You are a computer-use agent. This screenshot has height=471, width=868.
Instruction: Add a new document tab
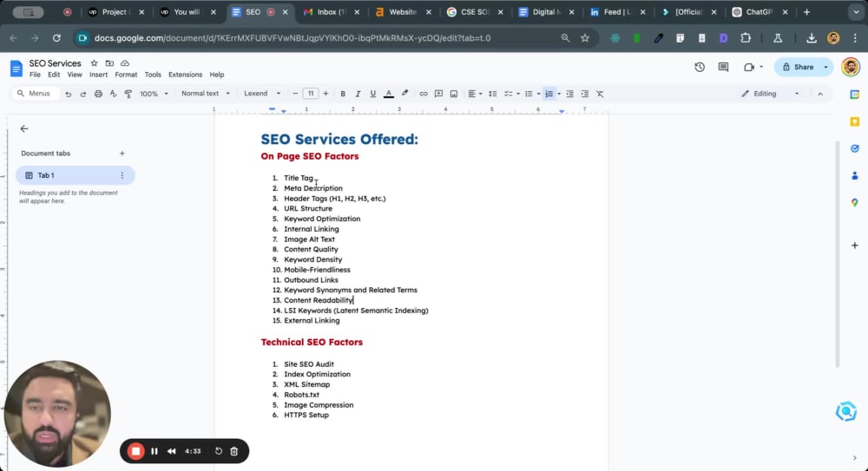pyautogui.click(x=122, y=154)
